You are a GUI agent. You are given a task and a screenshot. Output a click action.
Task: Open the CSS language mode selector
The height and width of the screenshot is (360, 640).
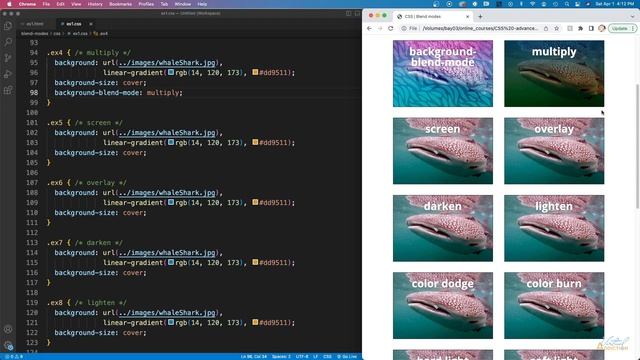coord(327,357)
